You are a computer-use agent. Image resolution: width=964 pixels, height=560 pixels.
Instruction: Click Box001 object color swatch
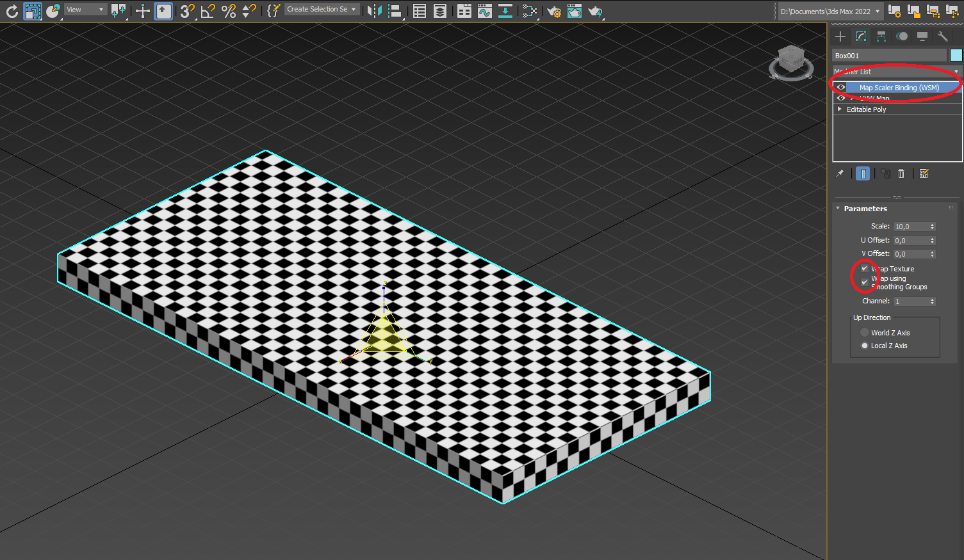coord(956,56)
